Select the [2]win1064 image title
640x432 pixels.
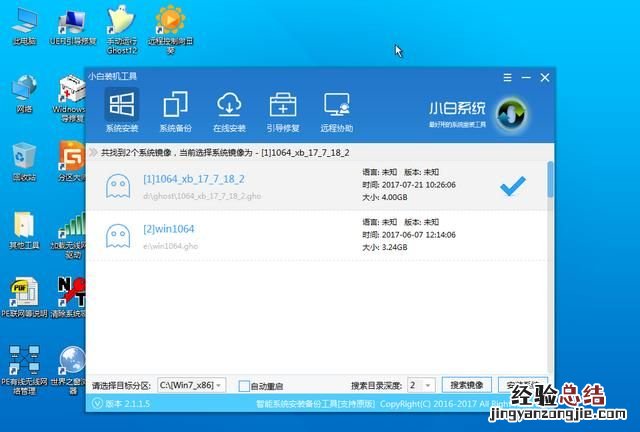click(169, 229)
